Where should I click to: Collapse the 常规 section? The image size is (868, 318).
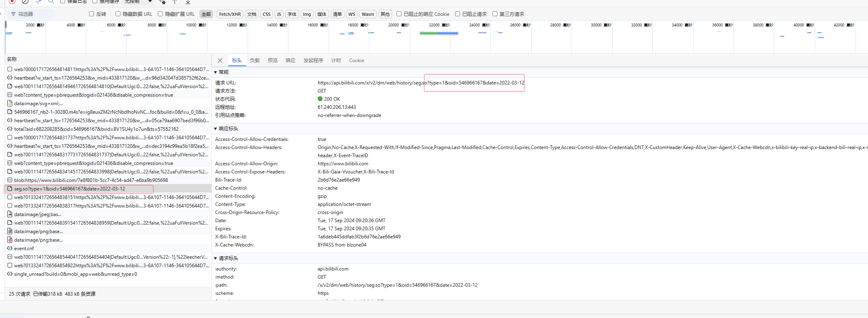coord(216,72)
